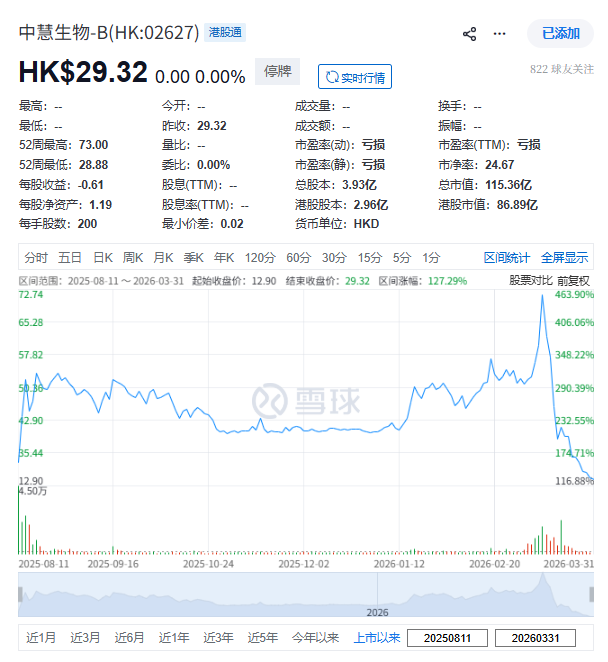Click the 总股本 value 3.93亿

coord(359,185)
